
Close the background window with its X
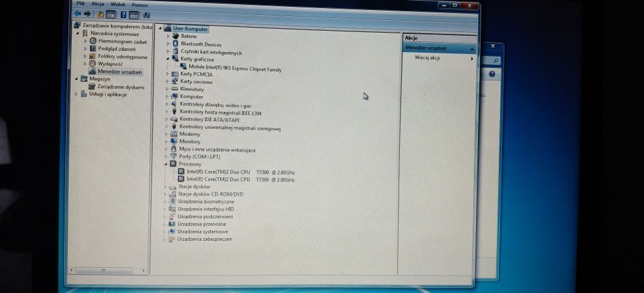pyautogui.click(x=493, y=46)
